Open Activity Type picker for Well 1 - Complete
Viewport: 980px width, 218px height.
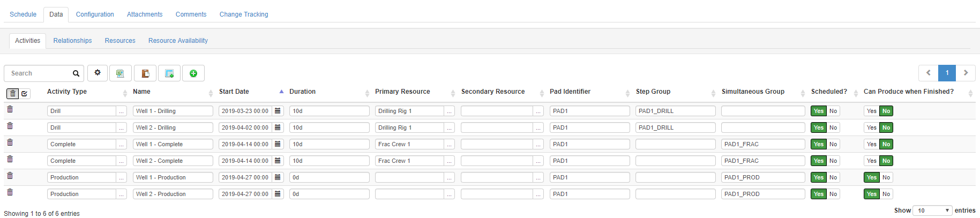(122, 144)
